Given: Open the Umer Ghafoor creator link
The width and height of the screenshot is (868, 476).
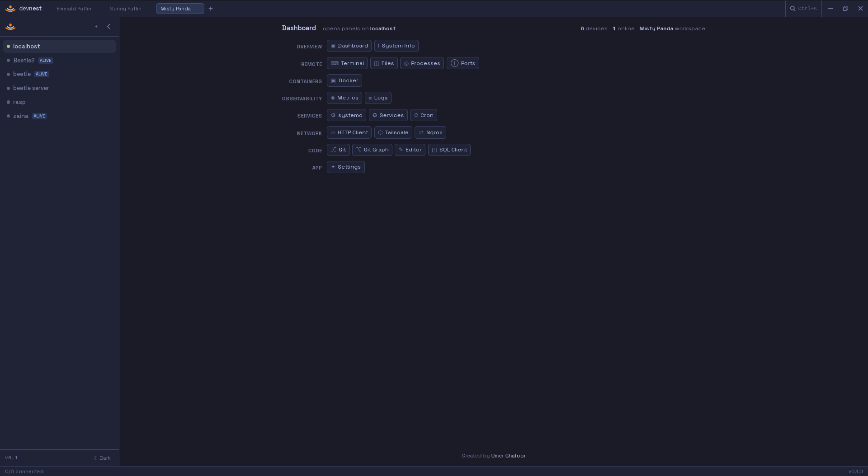Looking at the screenshot, I should 508,456.
